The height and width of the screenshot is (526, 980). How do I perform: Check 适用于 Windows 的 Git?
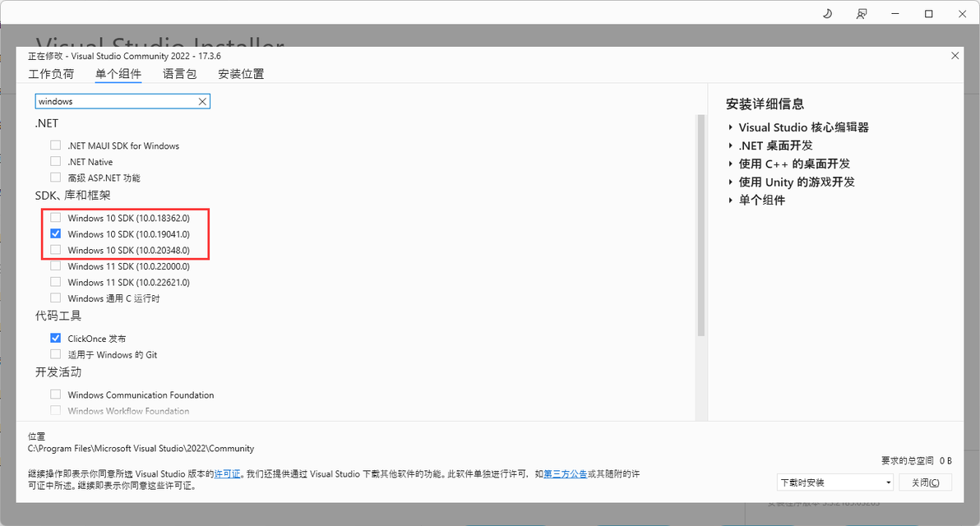click(x=56, y=354)
